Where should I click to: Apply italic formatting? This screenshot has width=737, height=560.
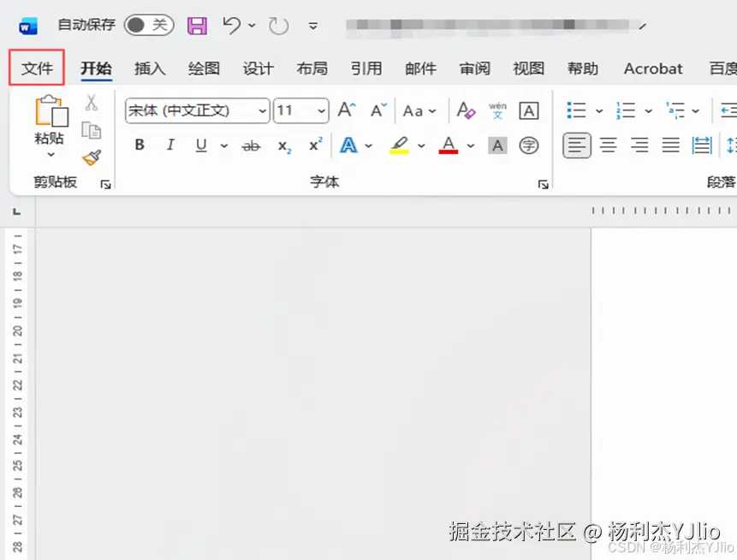coord(169,145)
